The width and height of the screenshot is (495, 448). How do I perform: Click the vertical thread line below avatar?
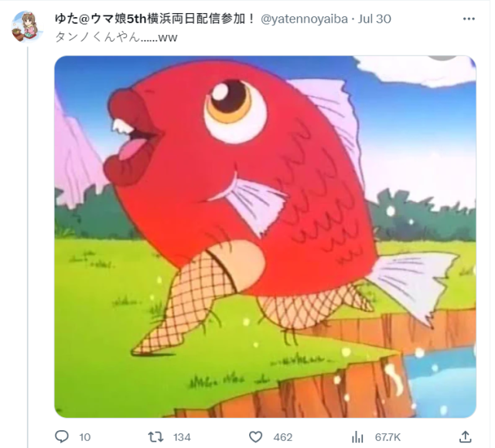(28, 246)
